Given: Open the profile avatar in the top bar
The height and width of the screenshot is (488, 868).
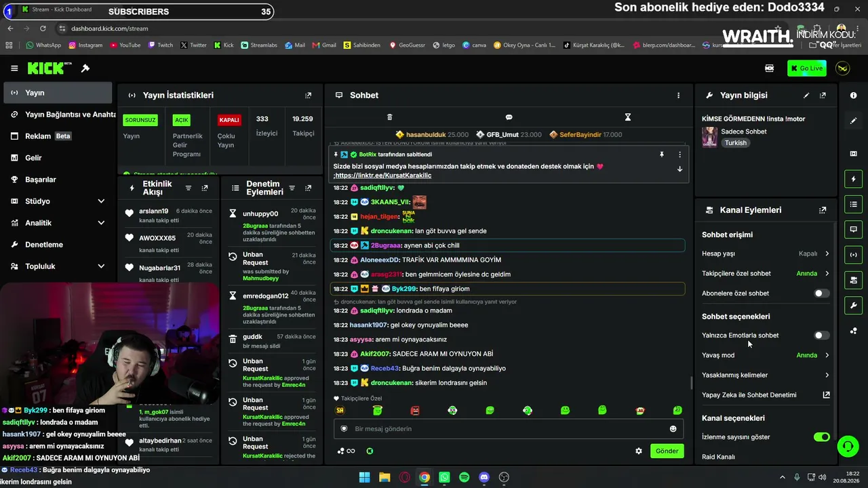Looking at the screenshot, I should click(x=842, y=68).
